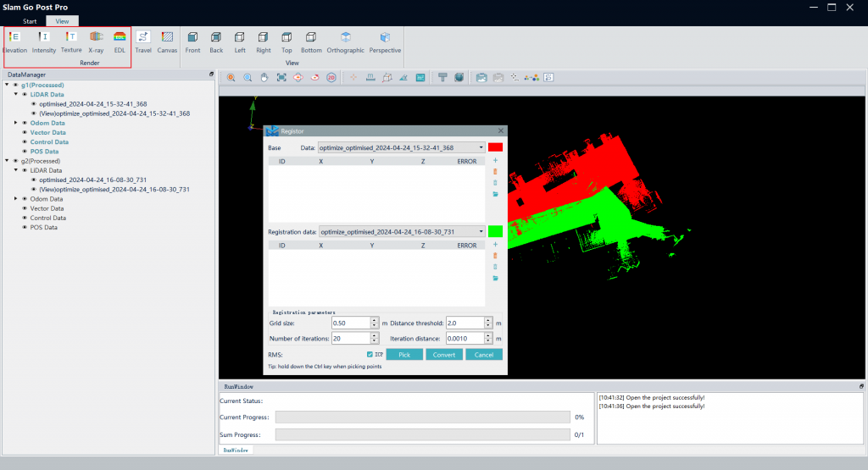Click the green registration color swatch
The height and width of the screenshot is (470, 868).
495,231
